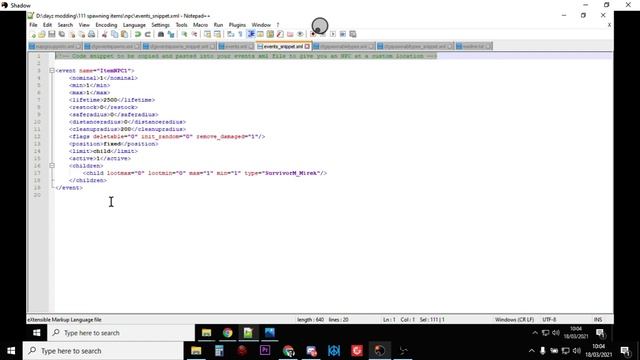Click the Ln : 1 Col : 1 status entry
Image resolution: width=640 pixels, height=360 pixels.
[398, 320]
